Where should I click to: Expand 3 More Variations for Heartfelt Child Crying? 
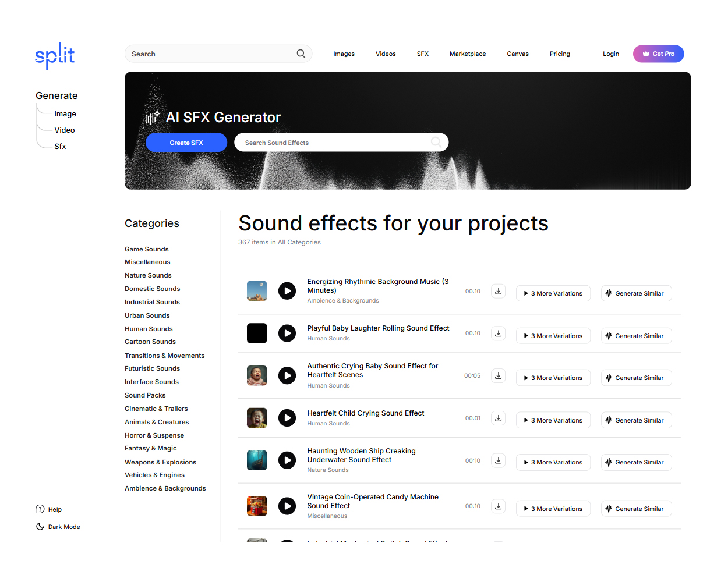(553, 420)
